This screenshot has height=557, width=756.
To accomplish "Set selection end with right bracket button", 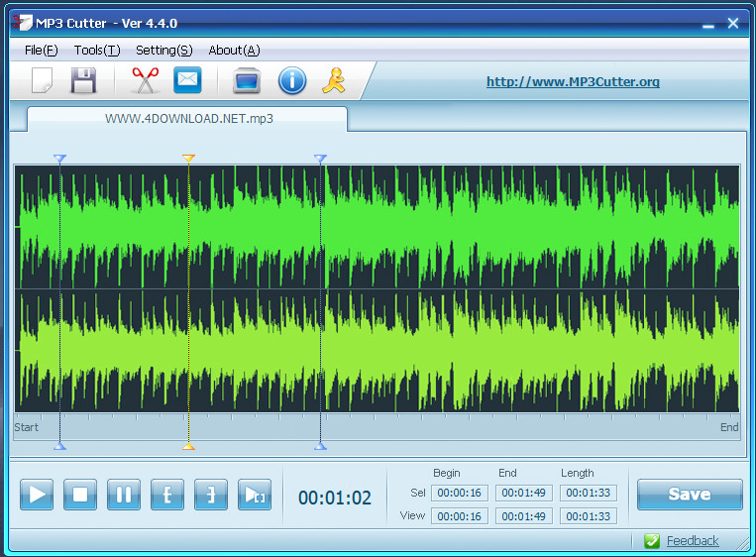I will pos(211,495).
